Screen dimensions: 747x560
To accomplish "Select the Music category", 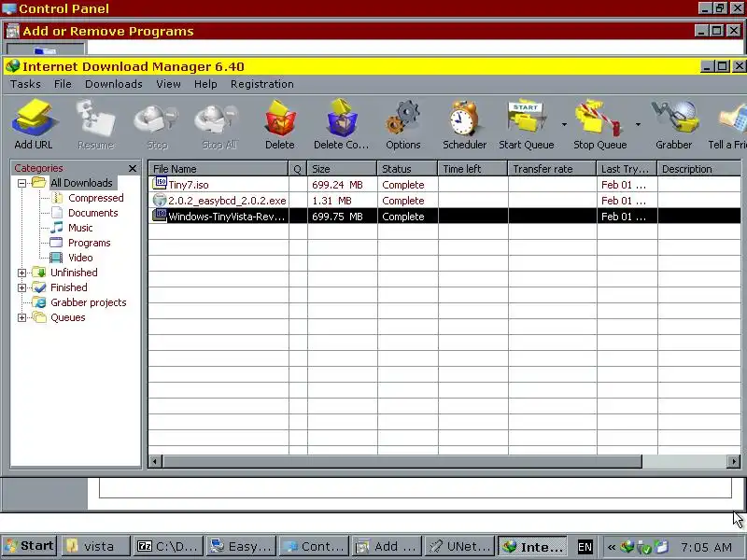I will point(80,228).
